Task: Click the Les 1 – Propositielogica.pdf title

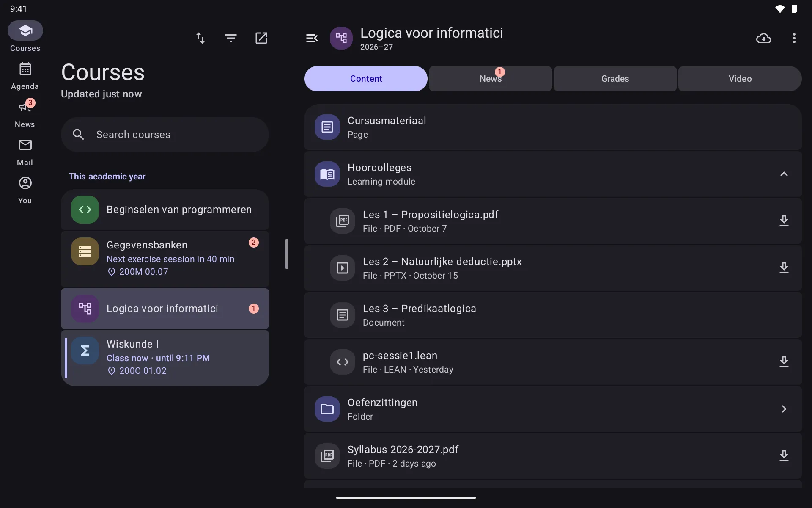Action: (431, 215)
